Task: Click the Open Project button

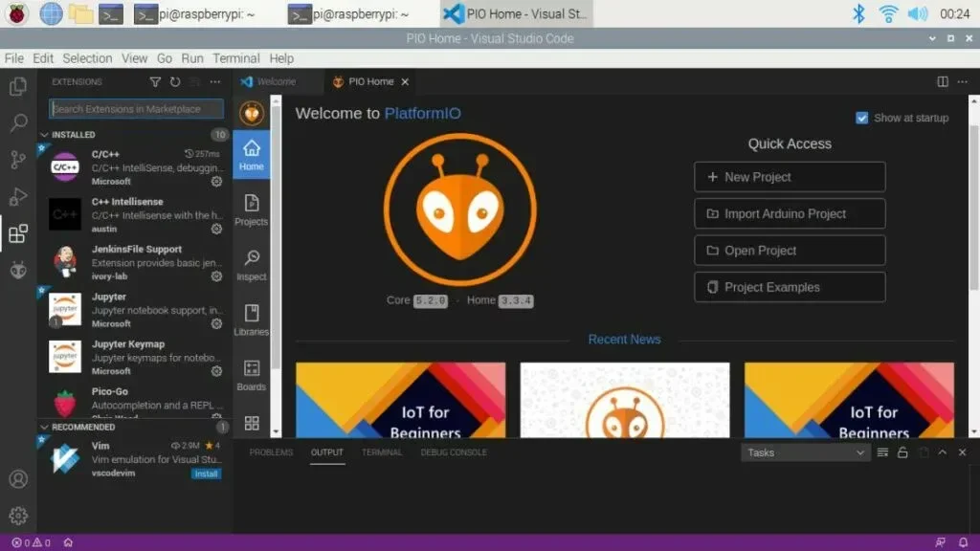Action: [790, 251]
